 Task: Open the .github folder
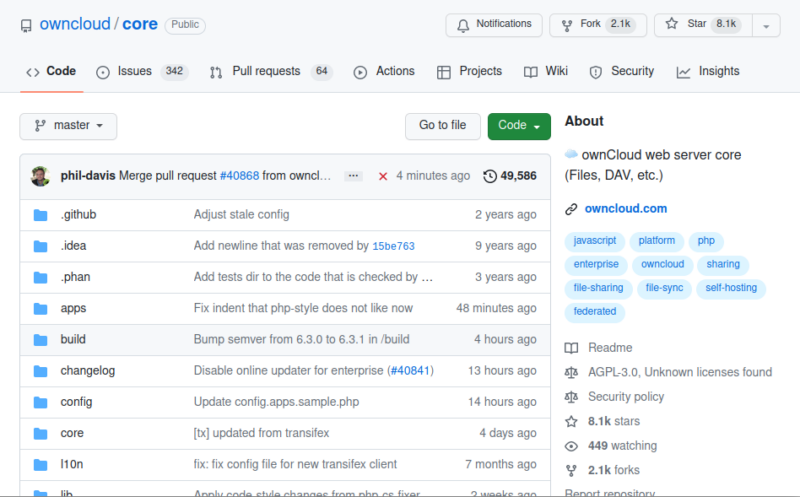point(78,215)
